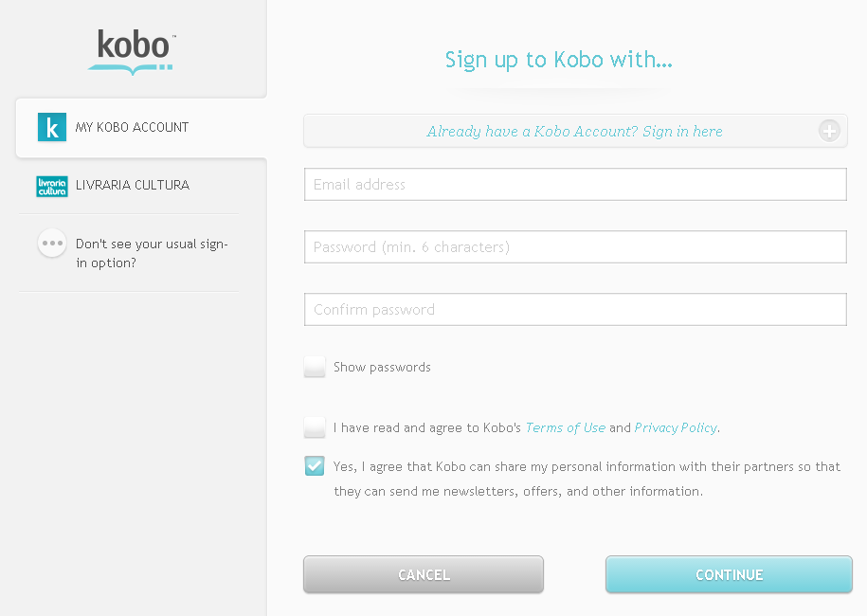This screenshot has width=867, height=616.
Task: Select the My Kobo Account tab
Action: coord(133,127)
